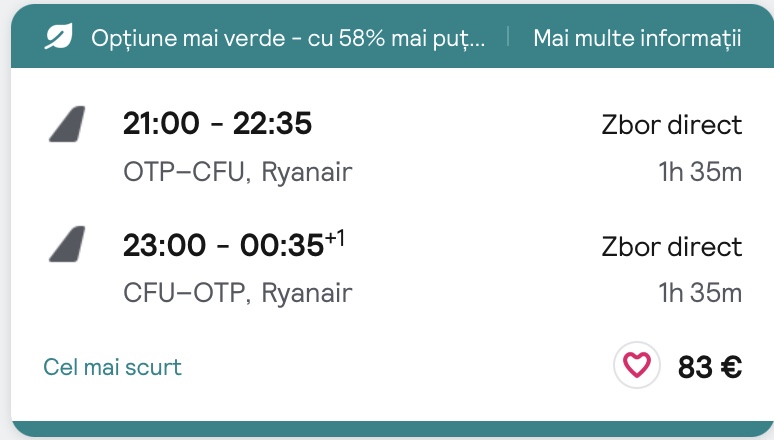Click the return flight Ryanair tail icon
The image size is (774, 440).
(67, 245)
